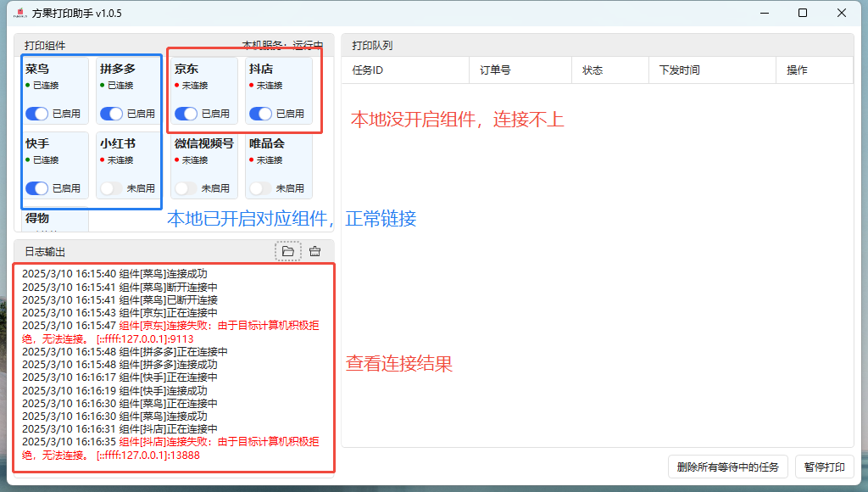Click log line 16:16:30 菜鸟正在连接中
The width and height of the screenshot is (868, 492).
tap(120, 403)
